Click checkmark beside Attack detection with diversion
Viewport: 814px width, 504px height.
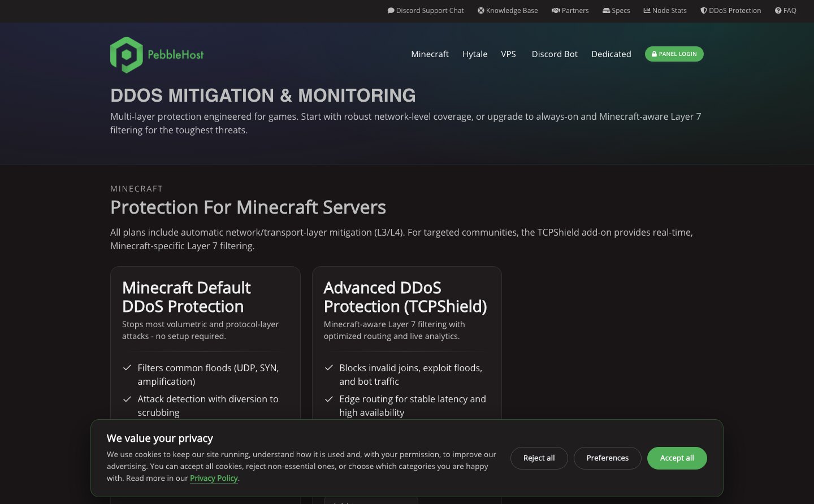pyautogui.click(x=127, y=399)
